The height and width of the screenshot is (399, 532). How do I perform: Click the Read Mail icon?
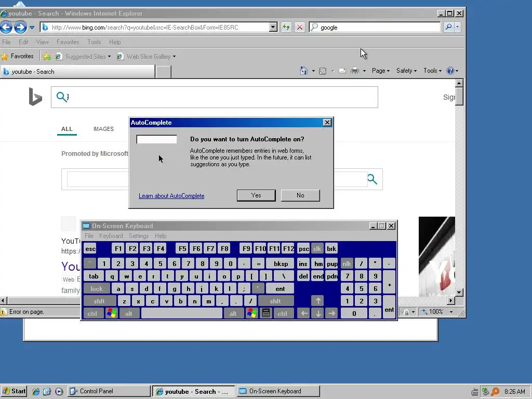(342, 71)
